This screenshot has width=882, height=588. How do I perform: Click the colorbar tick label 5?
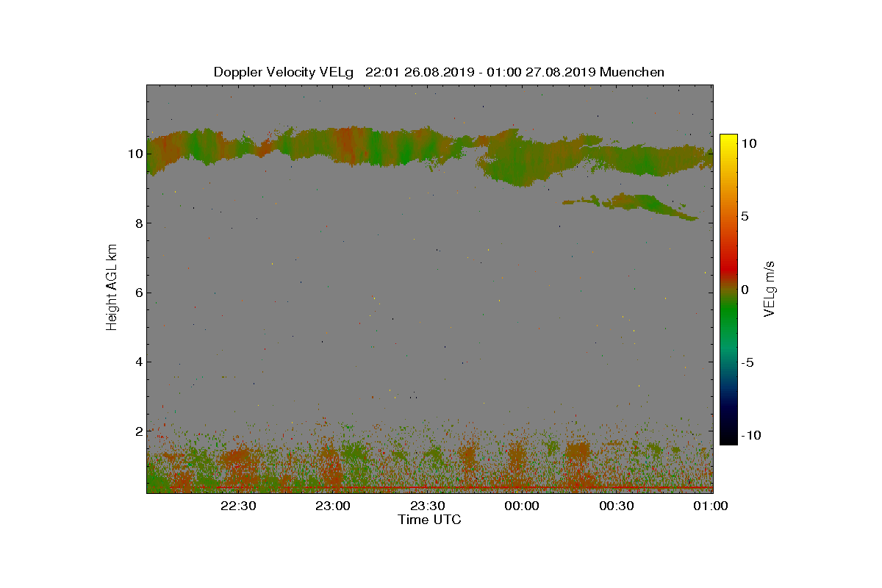click(x=744, y=216)
